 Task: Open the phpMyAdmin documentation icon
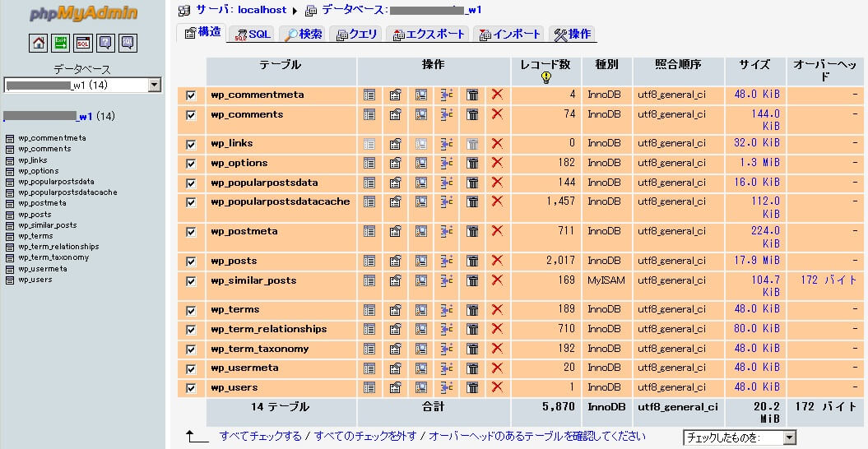106,43
